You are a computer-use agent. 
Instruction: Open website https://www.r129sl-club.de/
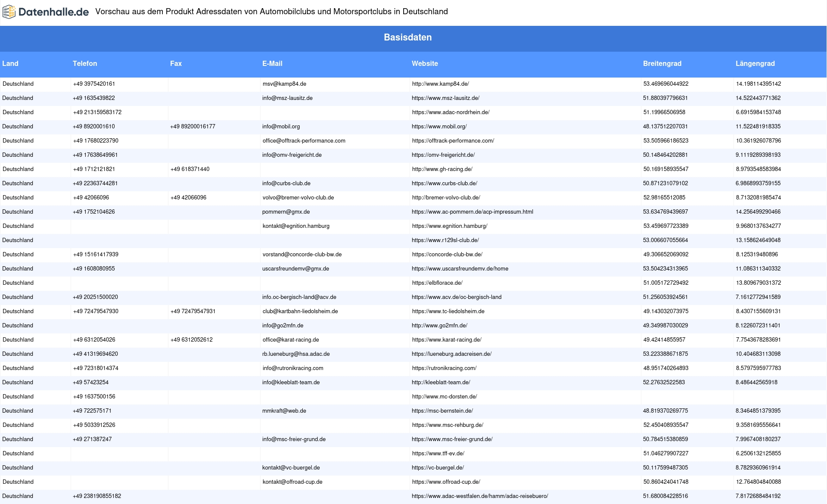pos(445,240)
